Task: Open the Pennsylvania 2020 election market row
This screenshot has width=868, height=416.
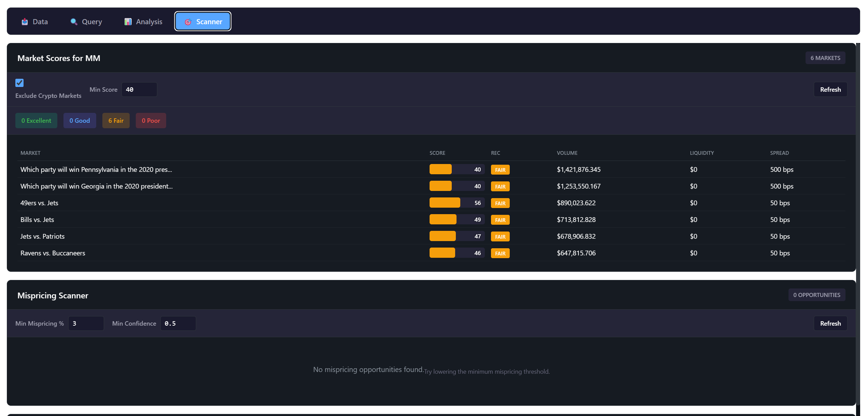Action: tap(431, 169)
